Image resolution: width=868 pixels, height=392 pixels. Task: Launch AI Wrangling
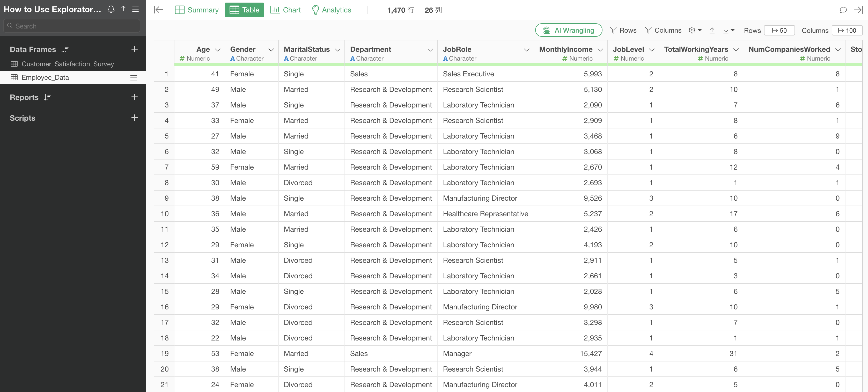tap(569, 30)
